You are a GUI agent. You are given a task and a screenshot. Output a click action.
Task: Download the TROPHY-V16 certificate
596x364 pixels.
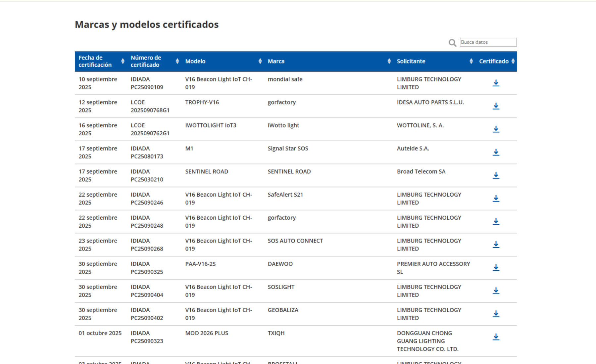tap(496, 106)
